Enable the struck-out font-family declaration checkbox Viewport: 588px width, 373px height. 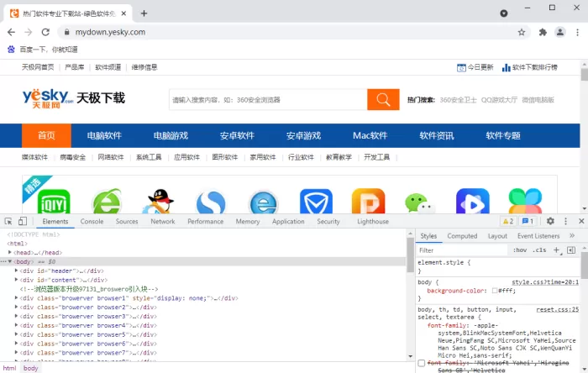pos(422,363)
